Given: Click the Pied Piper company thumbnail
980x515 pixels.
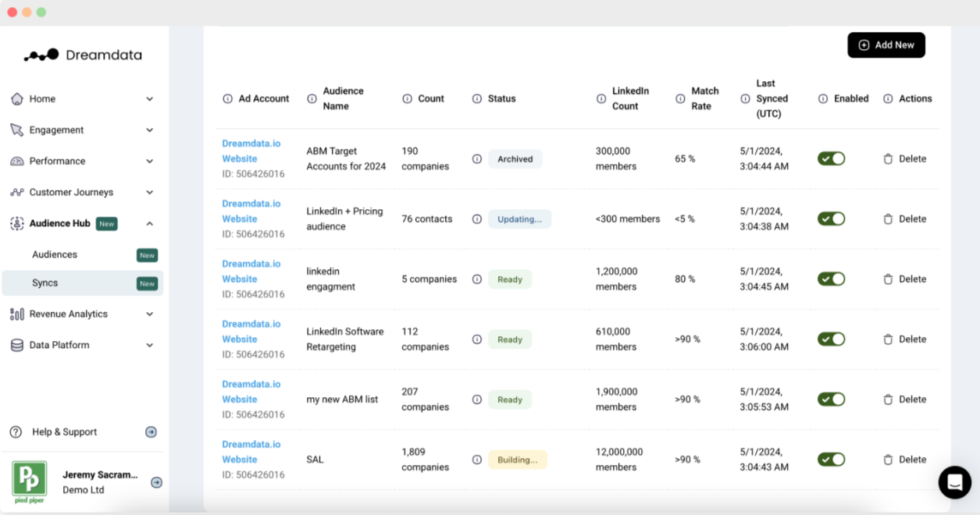Looking at the screenshot, I should (x=30, y=481).
